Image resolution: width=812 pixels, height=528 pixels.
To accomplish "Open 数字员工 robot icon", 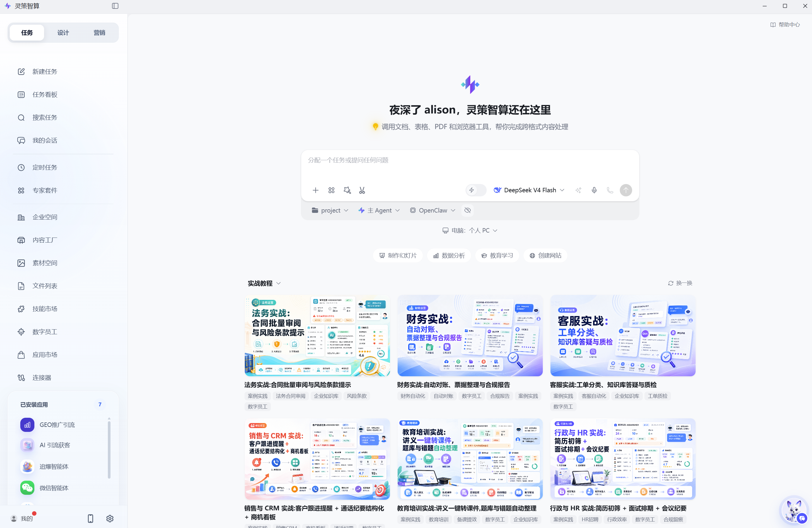I will [21, 331].
